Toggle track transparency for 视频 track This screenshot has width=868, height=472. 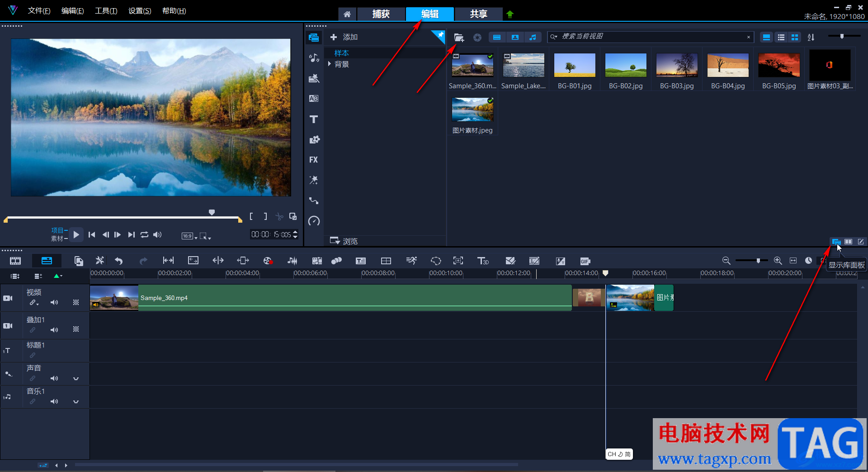click(76, 302)
